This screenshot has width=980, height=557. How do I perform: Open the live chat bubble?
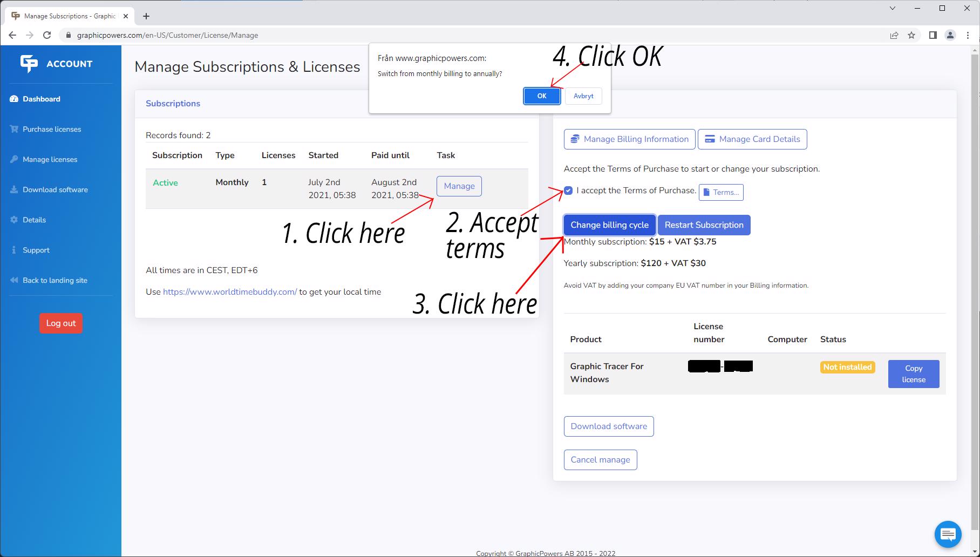948,534
